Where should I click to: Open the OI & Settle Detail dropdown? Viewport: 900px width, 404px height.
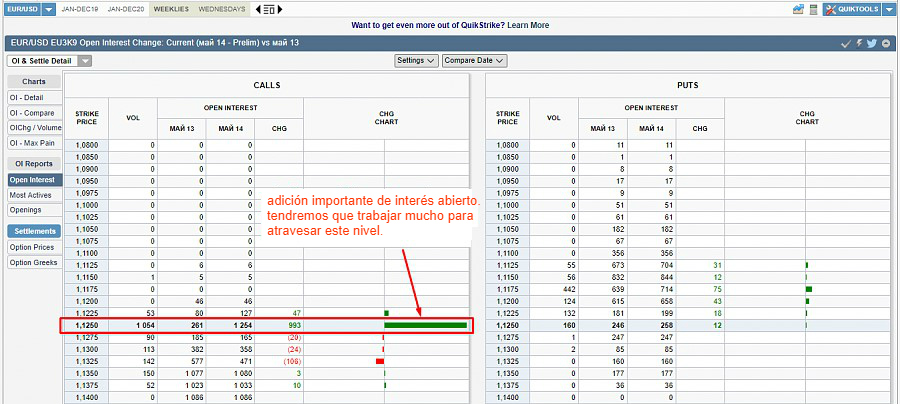click(x=49, y=61)
